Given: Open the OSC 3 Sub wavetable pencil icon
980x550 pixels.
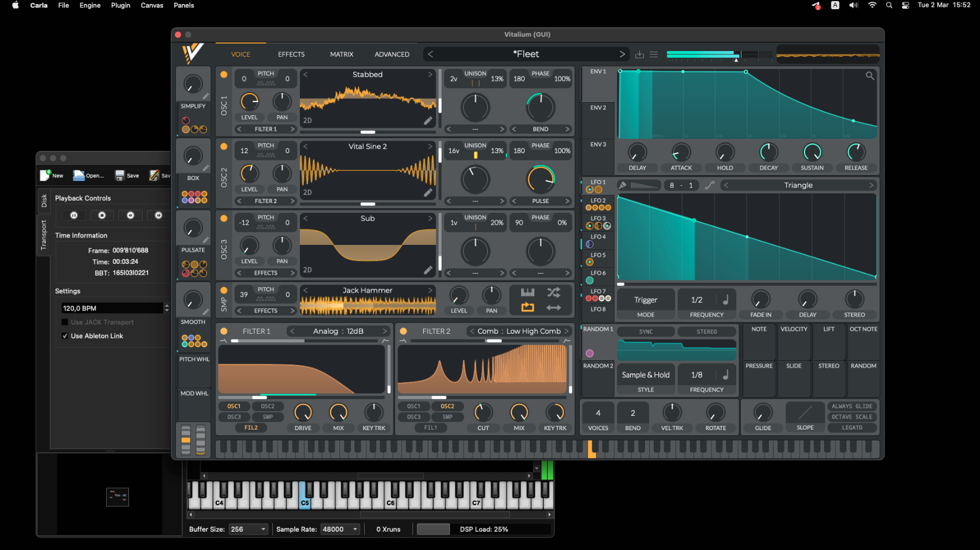Looking at the screenshot, I should [x=428, y=270].
